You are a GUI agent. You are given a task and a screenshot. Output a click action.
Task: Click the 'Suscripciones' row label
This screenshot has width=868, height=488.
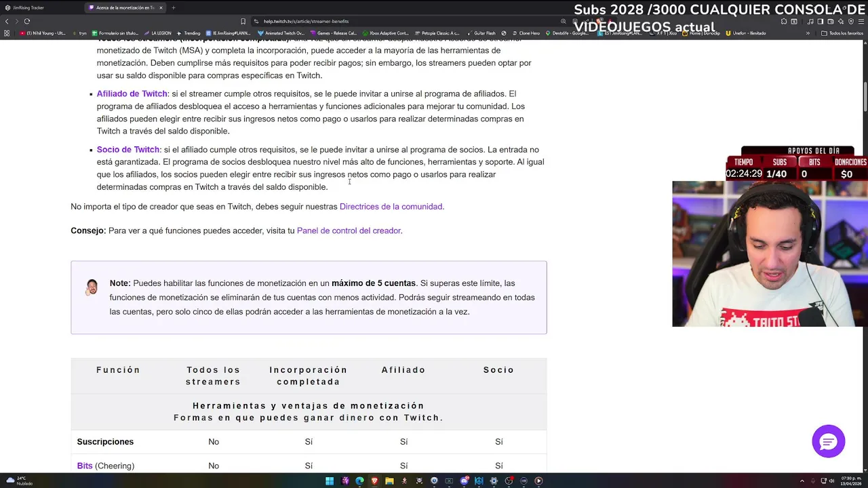(105, 441)
